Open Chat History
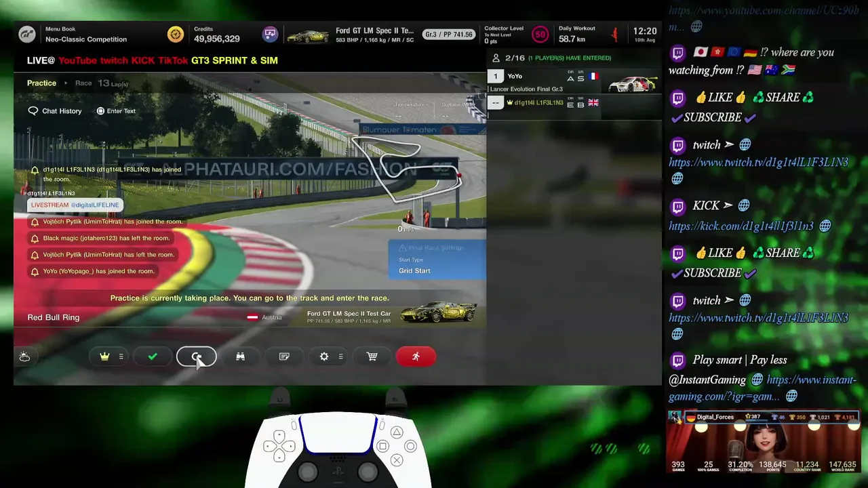 coord(55,110)
